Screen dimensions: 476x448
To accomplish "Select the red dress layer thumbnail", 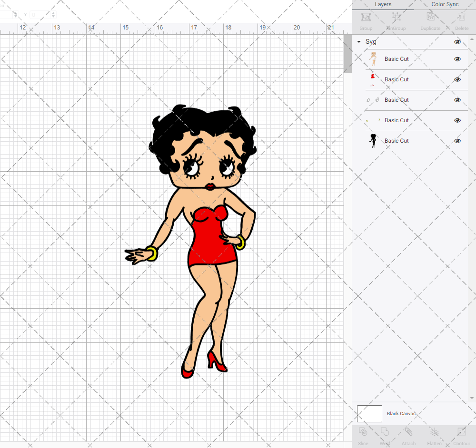I will coord(373,80).
